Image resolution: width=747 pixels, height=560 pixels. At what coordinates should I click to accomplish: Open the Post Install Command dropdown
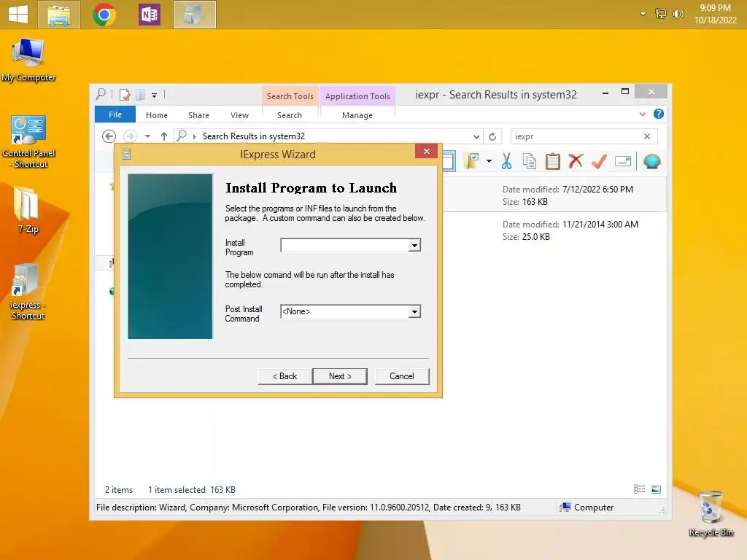pos(414,311)
